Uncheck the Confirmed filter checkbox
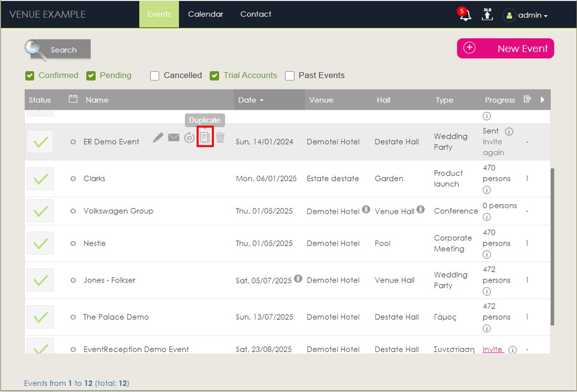This screenshot has height=392, width=577. tap(30, 76)
